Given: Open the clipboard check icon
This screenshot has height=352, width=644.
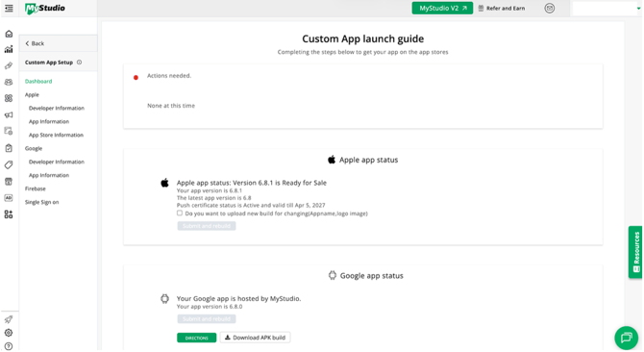Looking at the screenshot, I should point(9,148).
